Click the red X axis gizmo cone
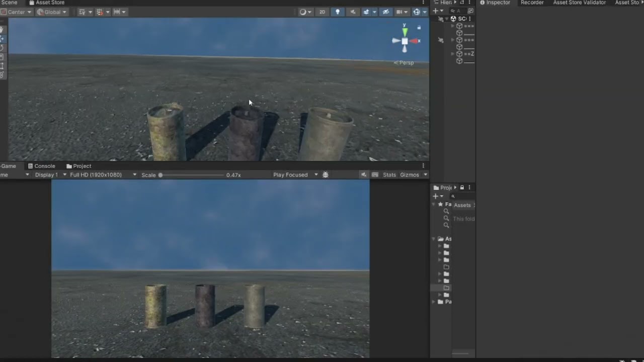Screen dimensions: 644x362 pos(414,41)
